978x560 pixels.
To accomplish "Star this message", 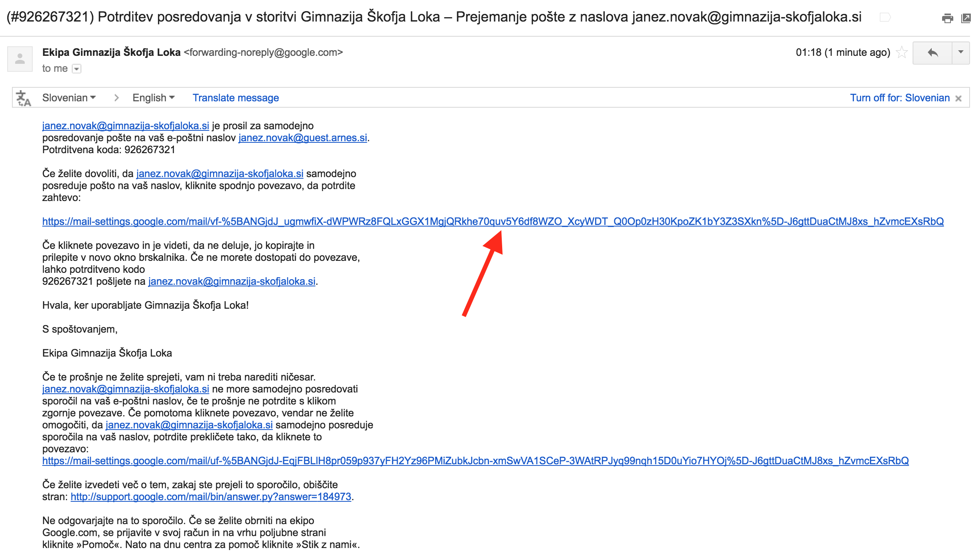I will (x=901, y=53).
